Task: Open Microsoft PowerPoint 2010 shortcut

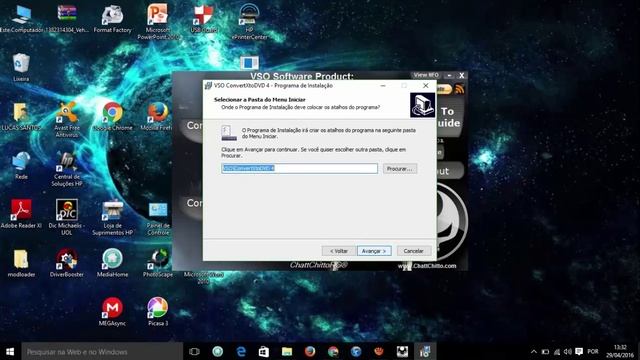Action: (x=158, y=22)
